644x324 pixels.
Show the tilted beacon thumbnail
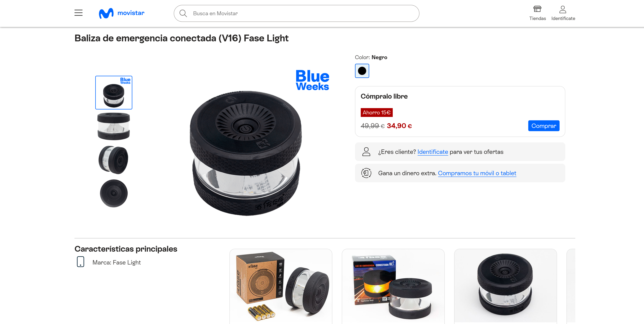pos(114,160)
